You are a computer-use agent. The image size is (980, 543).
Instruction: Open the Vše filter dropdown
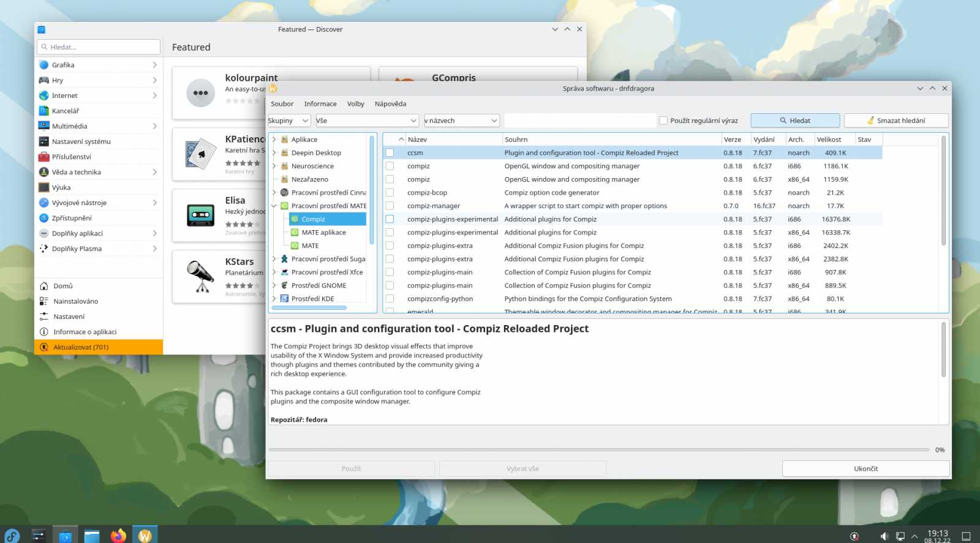367,121
